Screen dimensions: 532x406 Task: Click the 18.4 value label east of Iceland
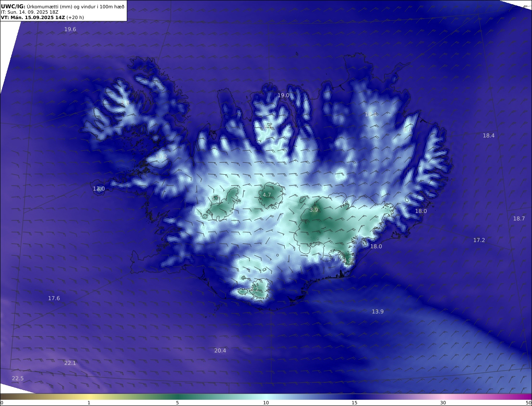pos(489,136)
